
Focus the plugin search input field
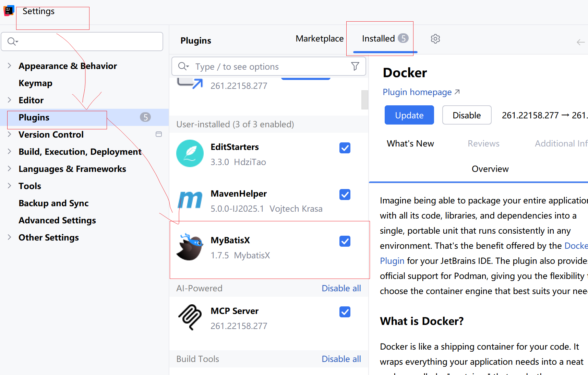(269, 66)
